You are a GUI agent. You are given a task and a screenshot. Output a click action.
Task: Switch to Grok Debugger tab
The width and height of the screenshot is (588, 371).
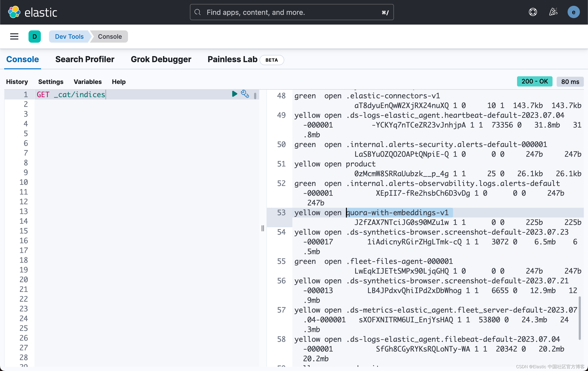pos(161,59)
